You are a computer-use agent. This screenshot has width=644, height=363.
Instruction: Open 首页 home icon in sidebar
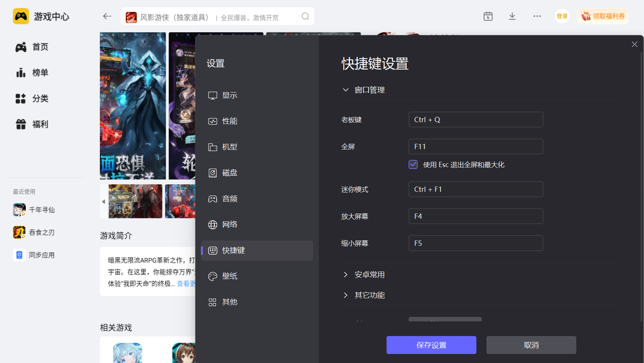point(21,47)
